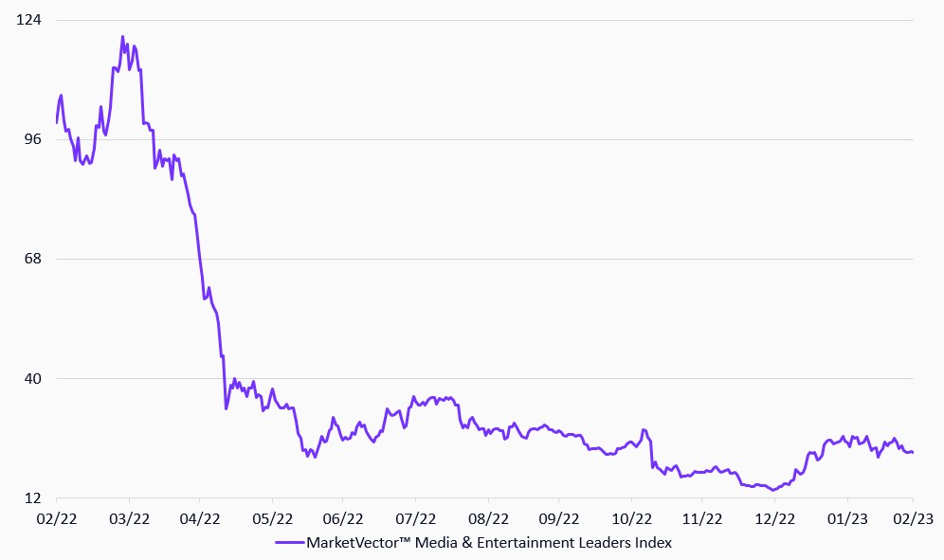Click the 02/22 x-axis date label

tap(57, 518)
